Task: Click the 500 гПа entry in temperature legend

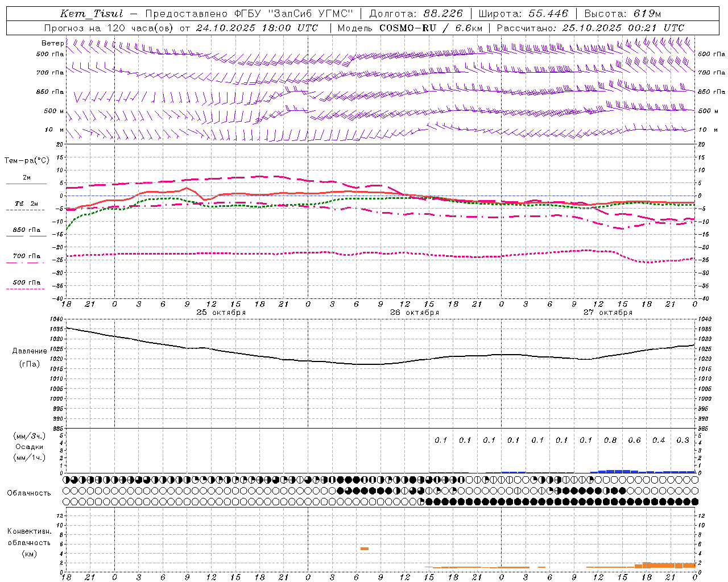Action: tap(27, 282)
